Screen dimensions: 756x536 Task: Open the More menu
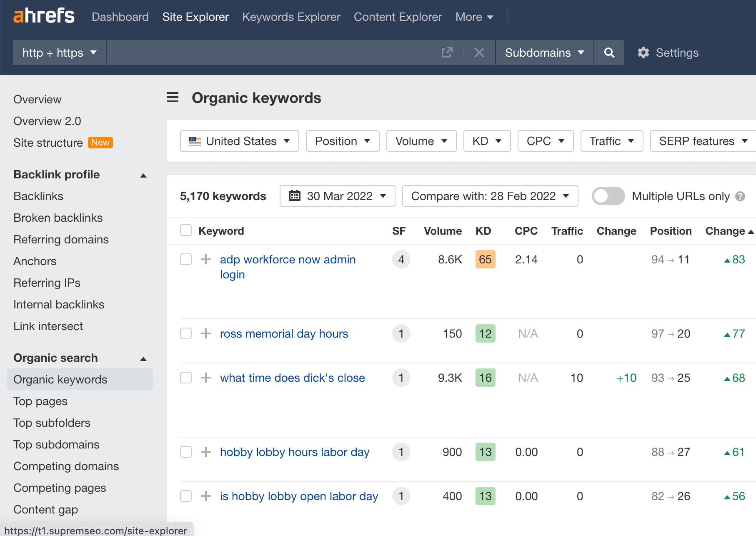[474, 17]
